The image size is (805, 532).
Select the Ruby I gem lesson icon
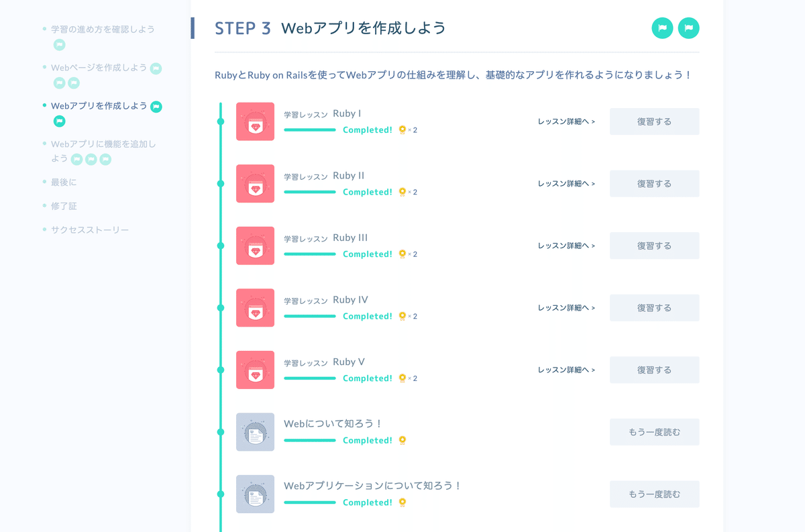pyautogui.click(x=255, y=121)
